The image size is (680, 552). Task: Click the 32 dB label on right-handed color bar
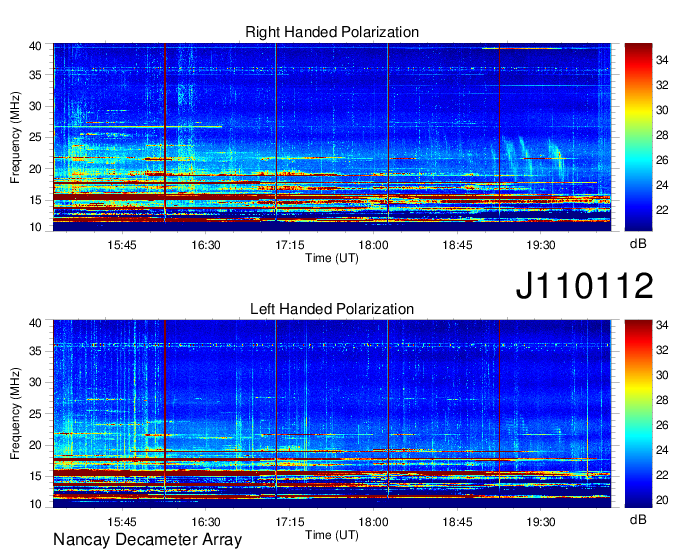pyautogui.click(x=662, y=85)
